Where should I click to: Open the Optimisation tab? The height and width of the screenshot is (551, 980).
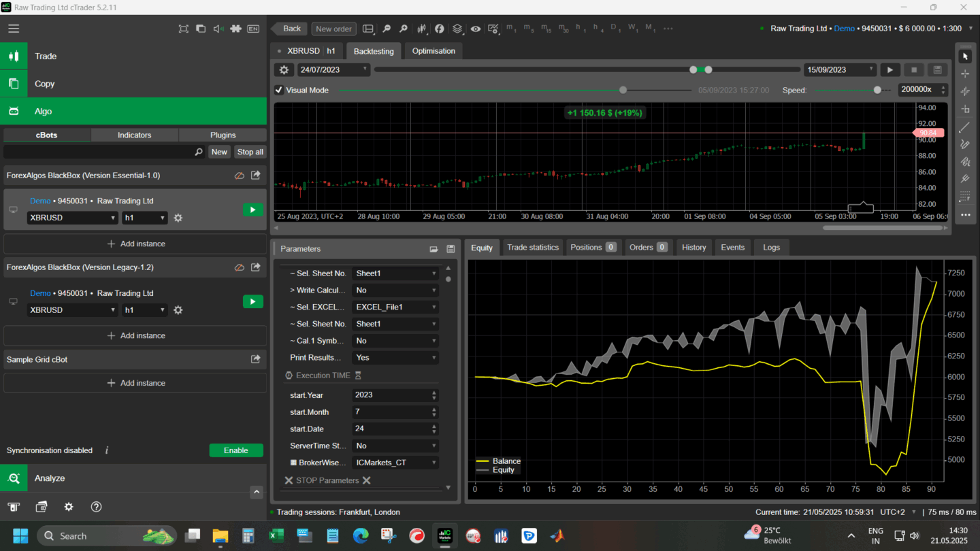[x=434, y=51]
